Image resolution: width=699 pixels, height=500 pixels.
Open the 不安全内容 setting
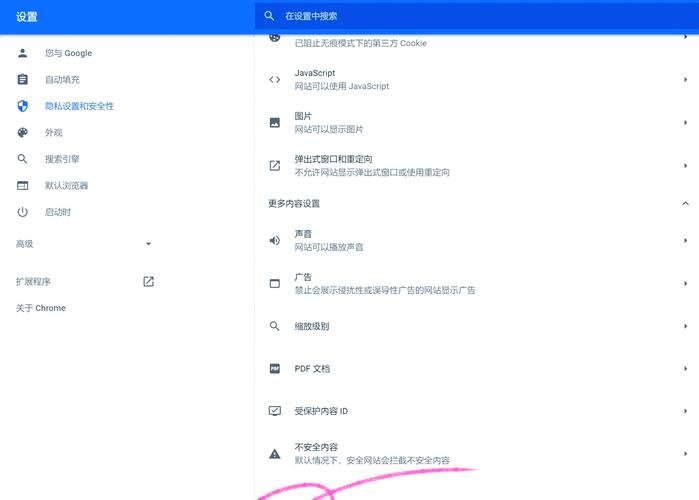477,454
